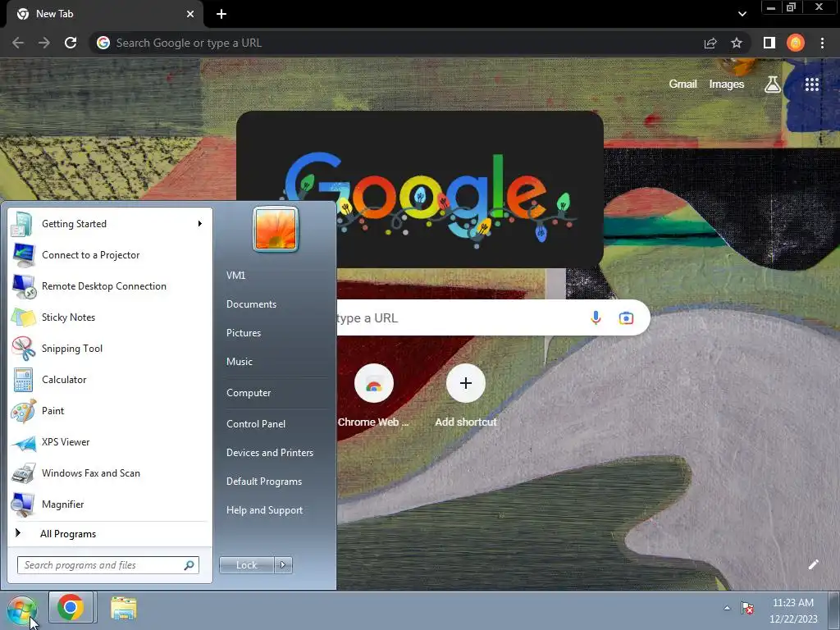Launch Windows Fax and Scan
840x630 pixels.
pos(111,473)
